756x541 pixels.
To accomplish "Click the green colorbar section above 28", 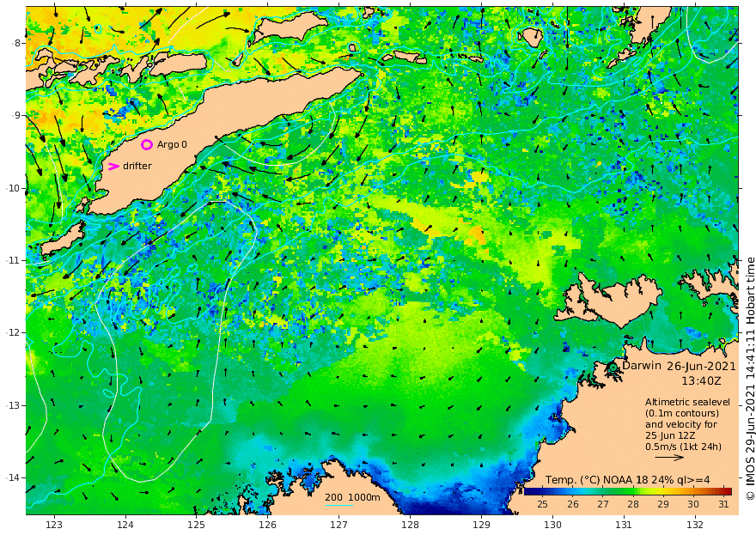I will pyautogui.click(x=633, y=491).
